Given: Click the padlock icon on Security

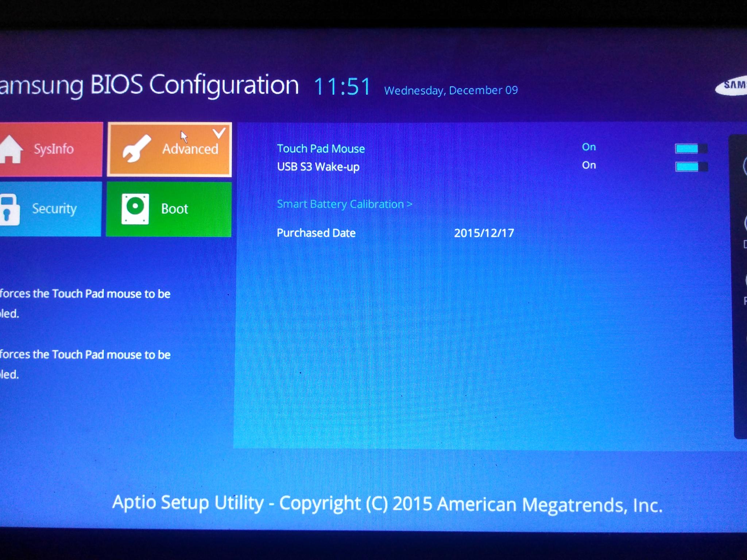Looking at the screenshot, I should pos(9,210).
